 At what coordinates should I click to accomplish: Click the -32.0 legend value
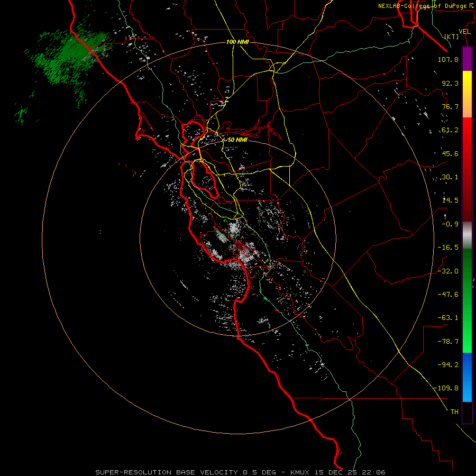(x=448, y=271)
